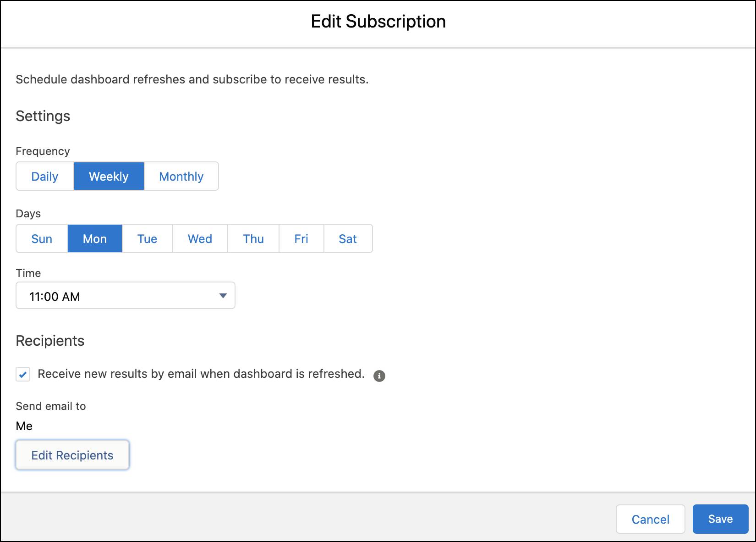Switch frequency to Monthly
This screenshot has width=756, height=542.
(181, 176)
